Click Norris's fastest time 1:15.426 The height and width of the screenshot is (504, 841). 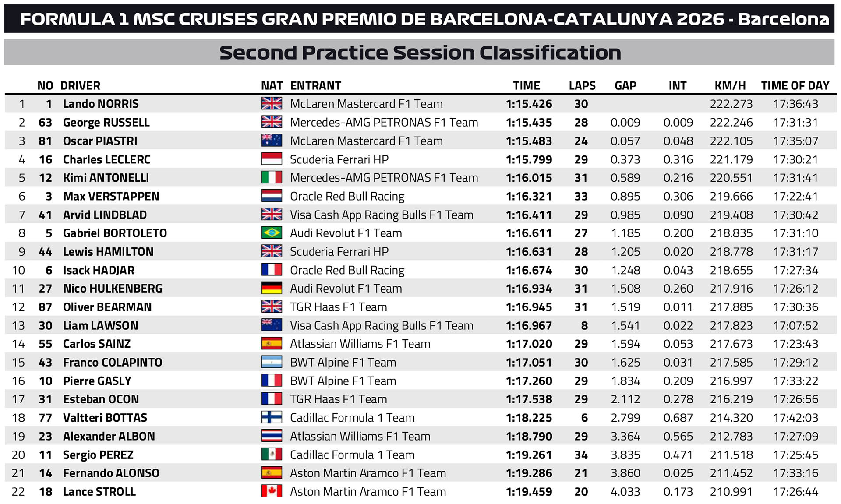529,104
